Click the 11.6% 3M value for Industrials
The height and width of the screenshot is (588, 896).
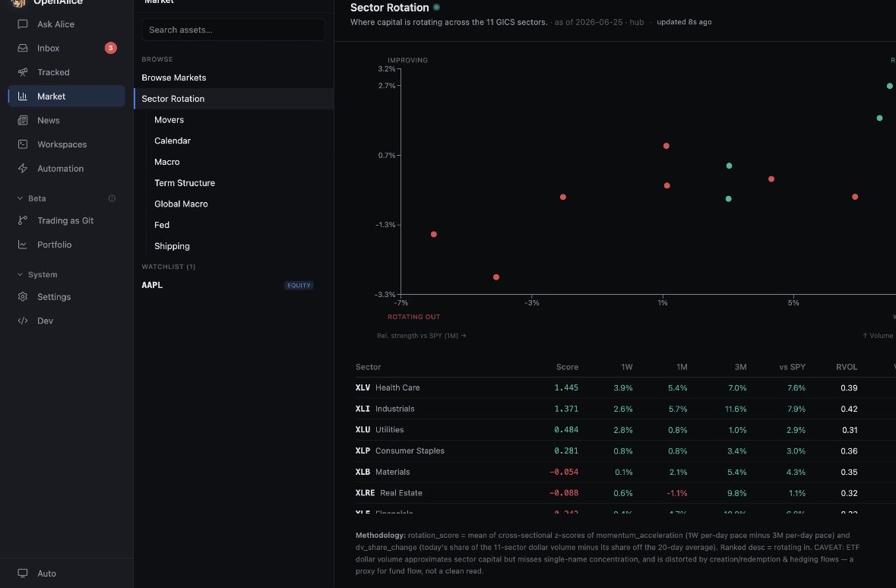736,409
